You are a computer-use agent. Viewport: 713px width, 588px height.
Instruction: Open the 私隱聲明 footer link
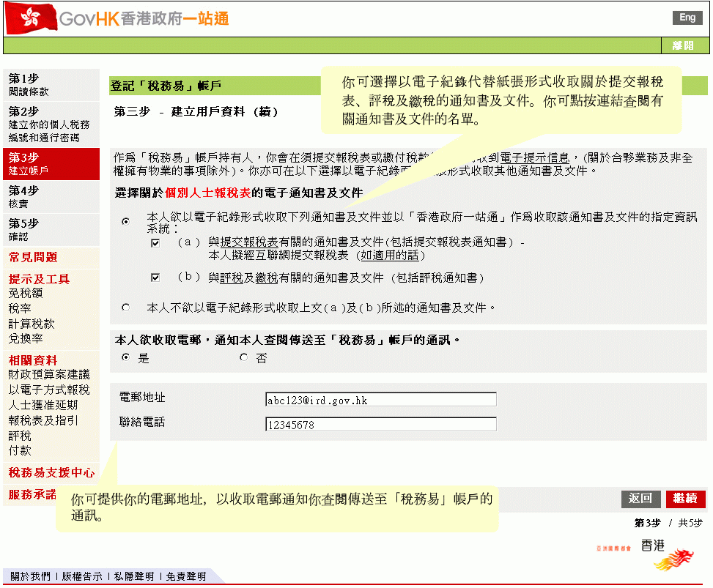(x=134, y=576)
